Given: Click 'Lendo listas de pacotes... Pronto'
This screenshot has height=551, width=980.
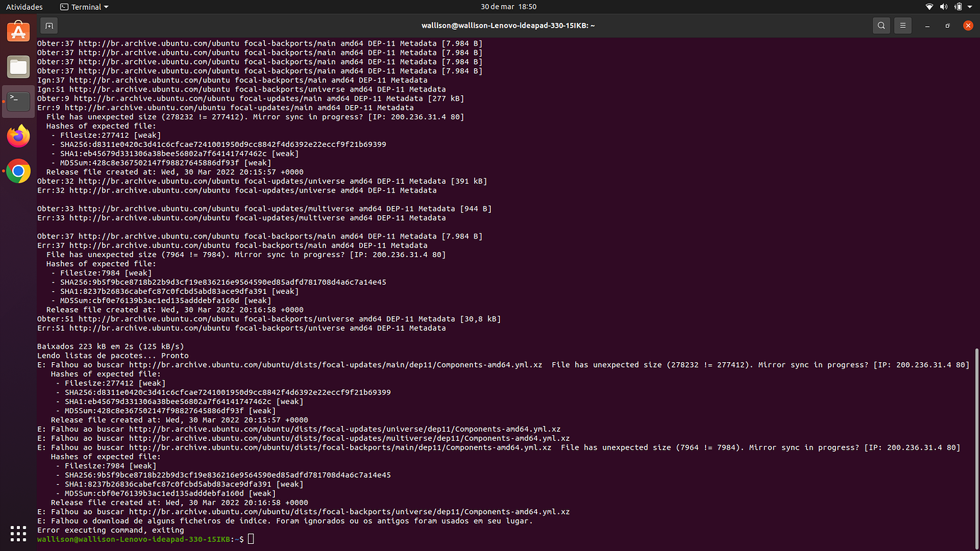Looking at the screenshot, I should pyautogui.click(x=113, y=356).
